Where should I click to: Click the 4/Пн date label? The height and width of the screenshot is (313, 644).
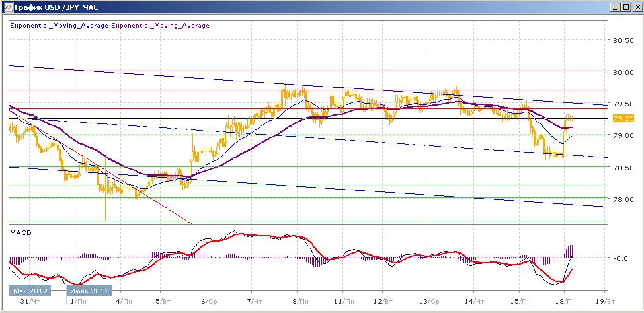coord(124,302)
